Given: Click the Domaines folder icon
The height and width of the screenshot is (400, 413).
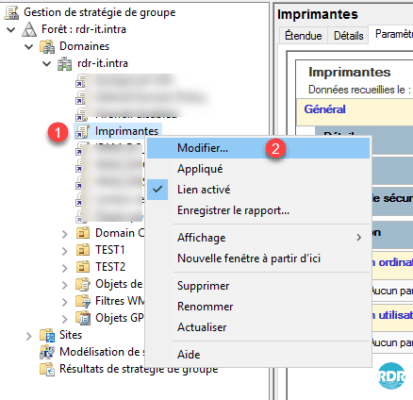Looking at the screenshot, I should tap(47, 46).
